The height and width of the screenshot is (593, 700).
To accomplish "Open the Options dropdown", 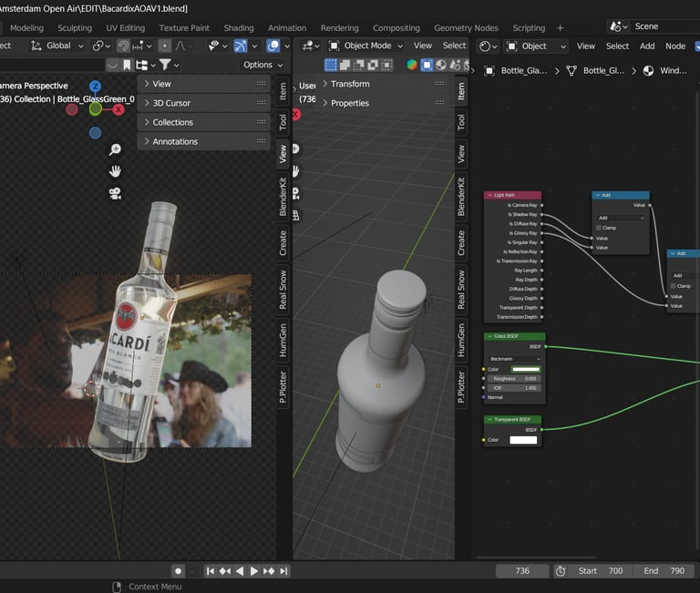I will [x=262, y=66].
